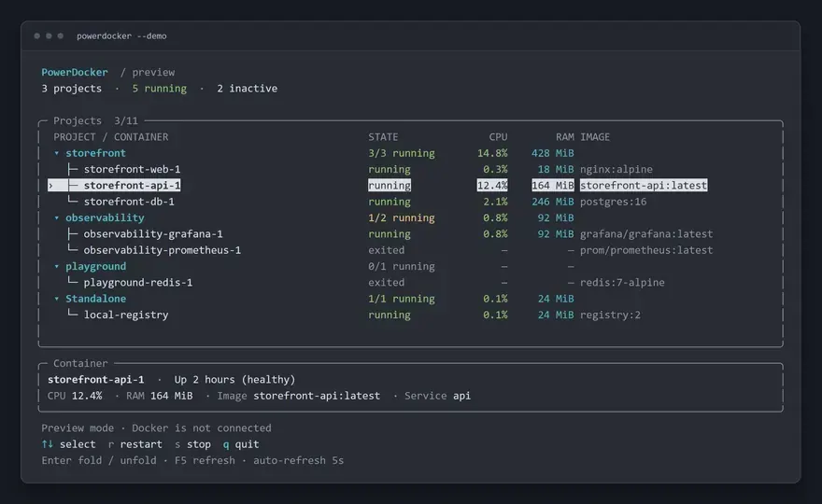Click the s stop shortcut hint
Screen dimensions: 822x504
(192, 444)
